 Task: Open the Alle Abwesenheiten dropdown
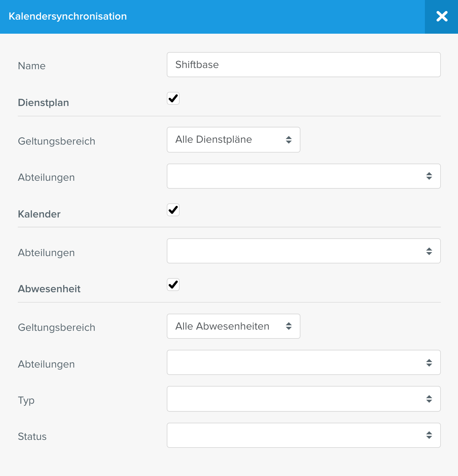(233, 326)
